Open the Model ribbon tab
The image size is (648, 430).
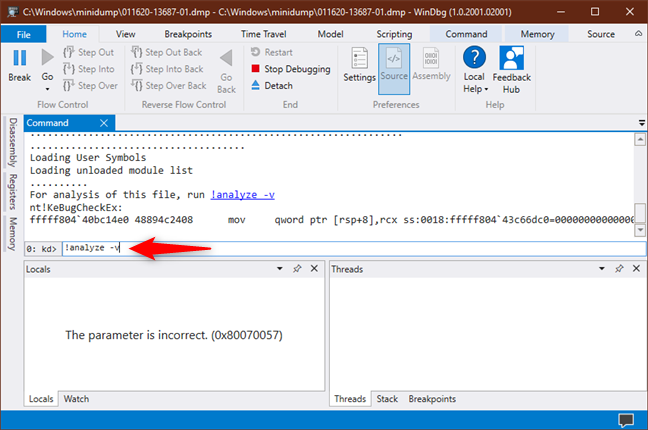click(330, 34)
